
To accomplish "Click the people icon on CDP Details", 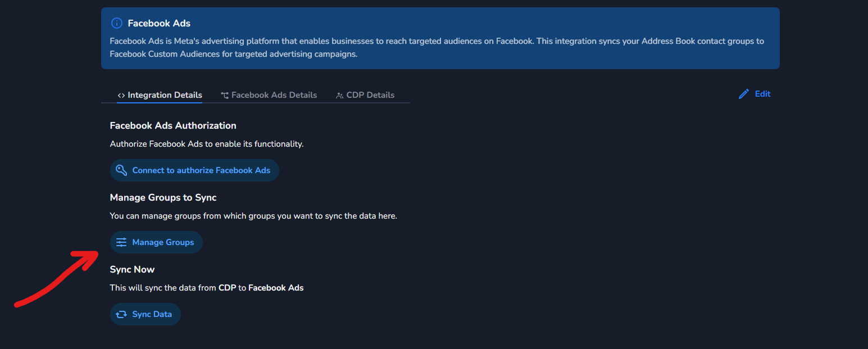I will (339, 96).
